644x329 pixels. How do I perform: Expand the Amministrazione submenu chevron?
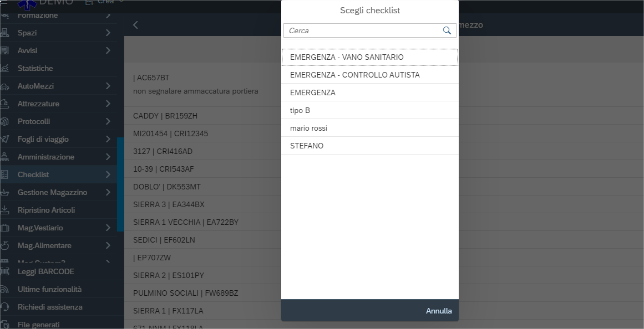pos(108,157)
